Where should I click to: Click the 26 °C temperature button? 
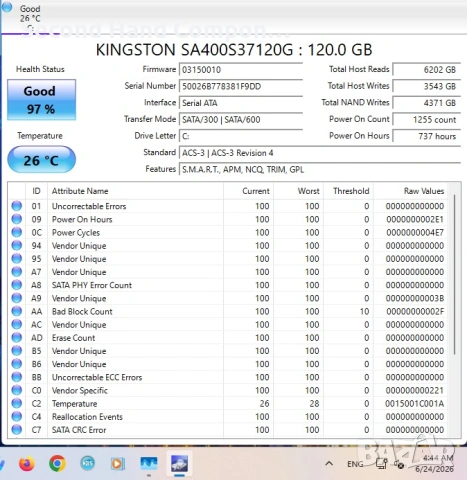[41, 160]
